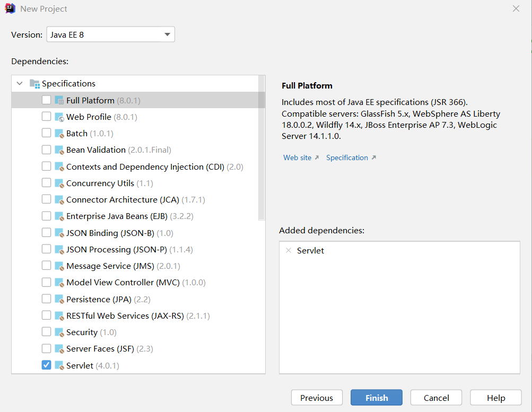Check the Connector Architecture (JCA) checkbox
532x412 pixels.
click(47, 199)
